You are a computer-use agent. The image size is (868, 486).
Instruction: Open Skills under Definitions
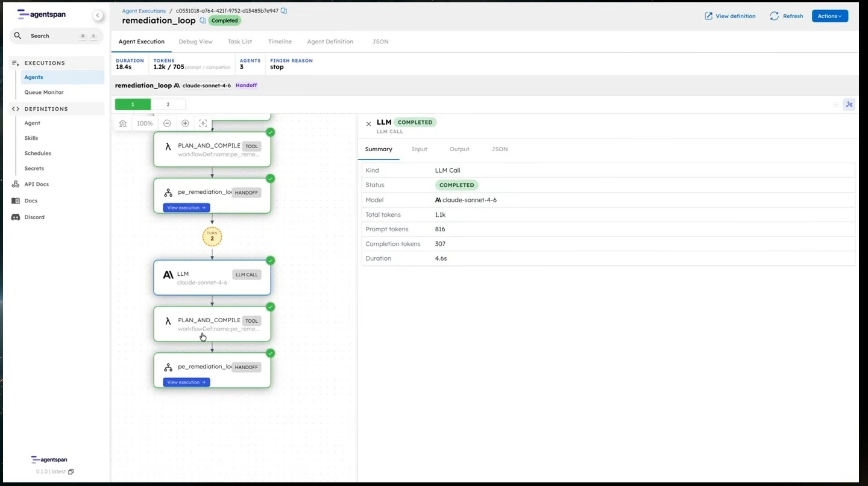(x=31, y=139)
